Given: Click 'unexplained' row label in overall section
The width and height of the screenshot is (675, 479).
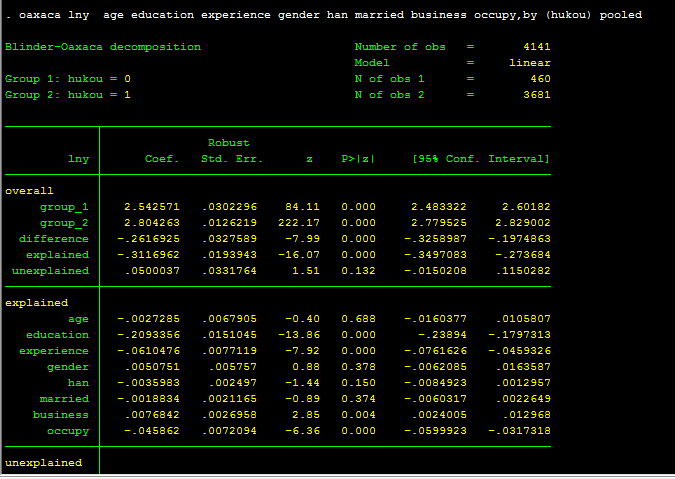Looking at the screenshot, I should tap(50, 271).
